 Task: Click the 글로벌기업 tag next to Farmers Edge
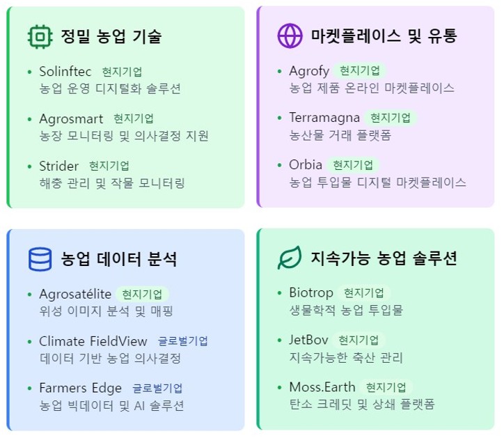point(158,389)
